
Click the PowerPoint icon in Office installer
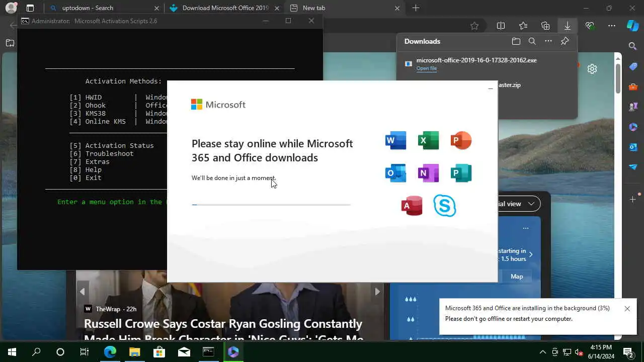click(461, 140)
